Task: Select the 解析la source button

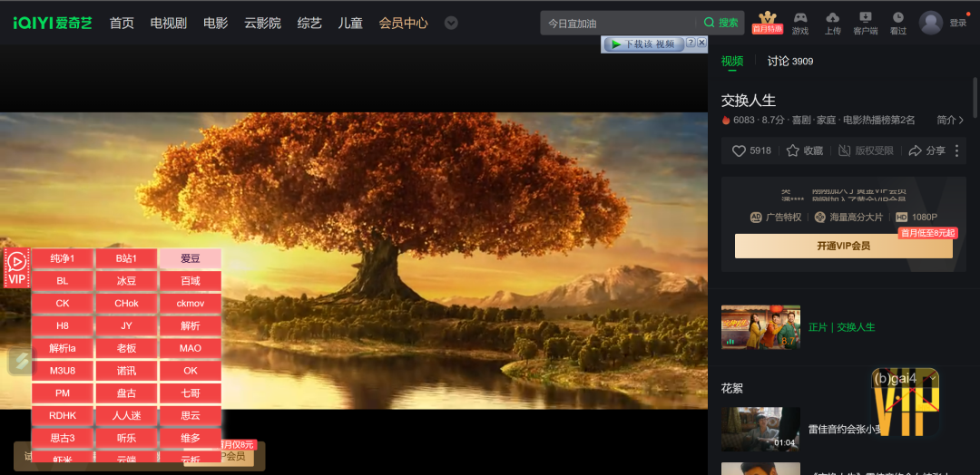Action: (x=63, y=348)
